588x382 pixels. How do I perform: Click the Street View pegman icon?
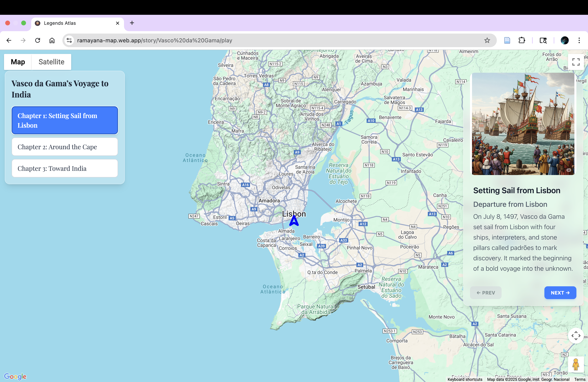576,364
